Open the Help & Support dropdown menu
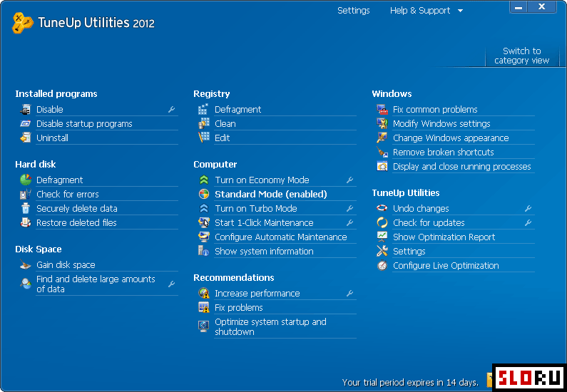 pyautogui.click(x=426, y=11)
